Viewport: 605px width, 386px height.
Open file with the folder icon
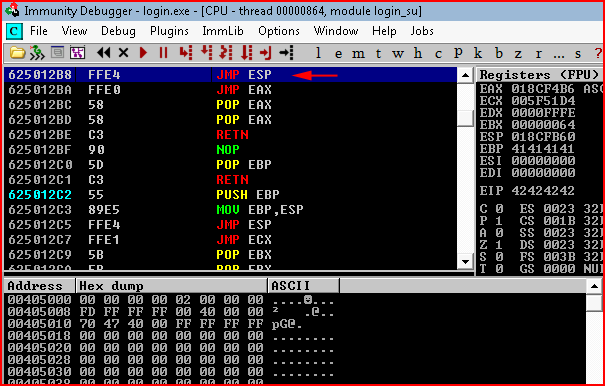[17, 52]
